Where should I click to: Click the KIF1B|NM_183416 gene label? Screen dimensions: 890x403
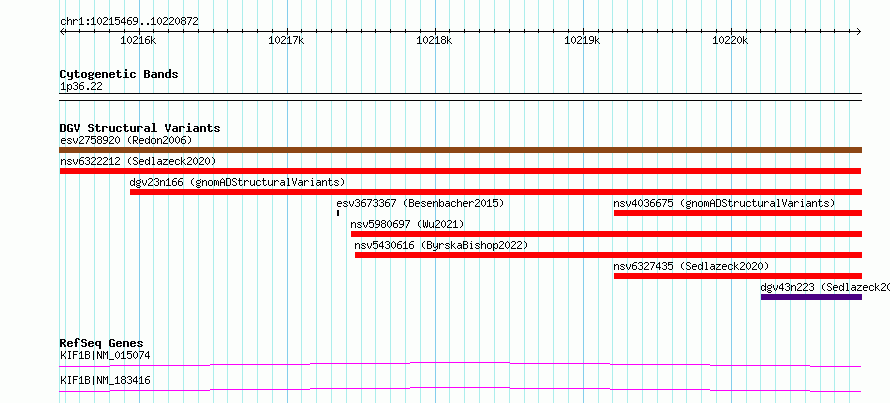tap(105, 380)
